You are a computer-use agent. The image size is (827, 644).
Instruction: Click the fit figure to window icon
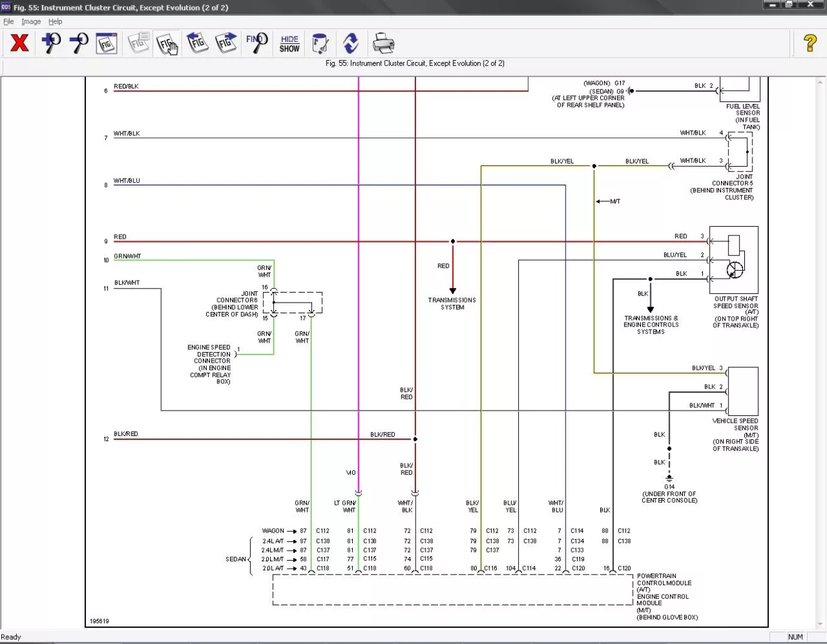[x=107, y=43]
